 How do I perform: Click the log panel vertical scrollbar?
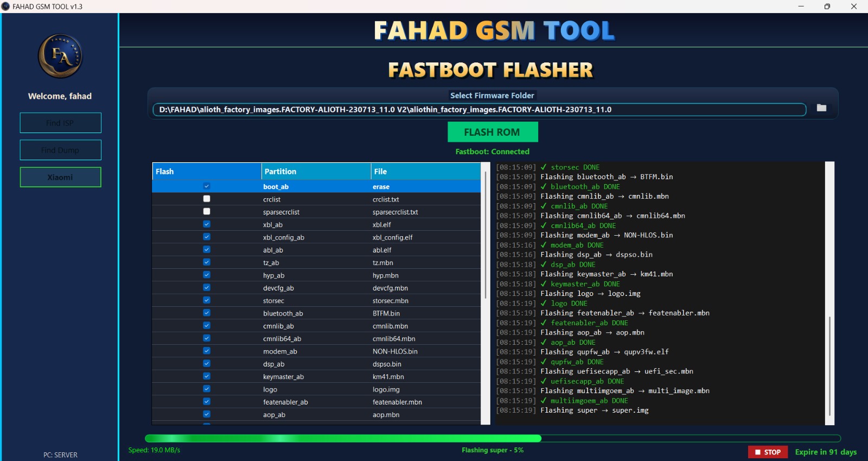829,364
